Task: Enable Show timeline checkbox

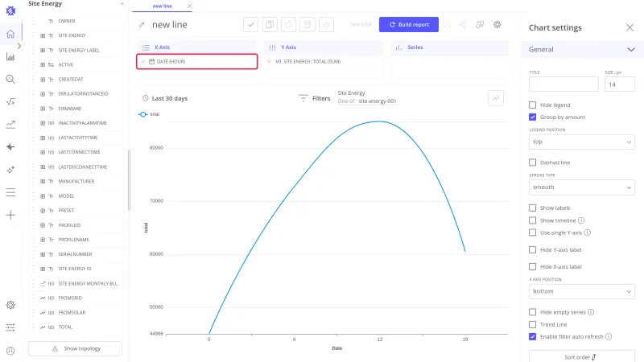Action: coord(532,220)
